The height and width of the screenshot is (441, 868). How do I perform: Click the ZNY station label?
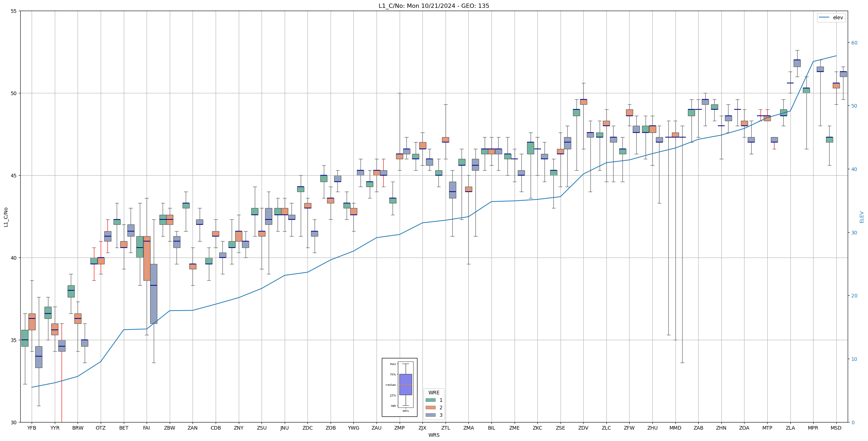pyautogui.click(x=239, y=428)
